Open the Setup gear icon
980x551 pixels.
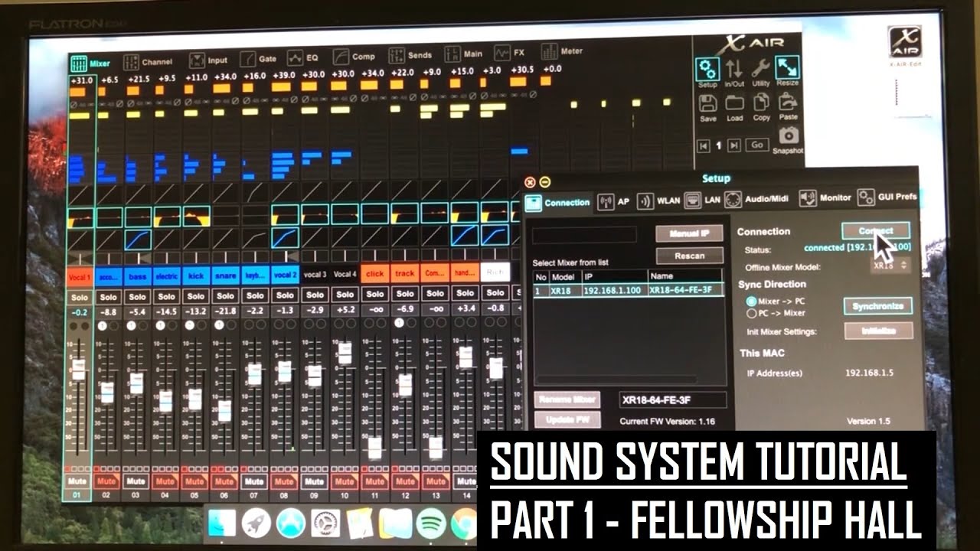coord(707,70)
